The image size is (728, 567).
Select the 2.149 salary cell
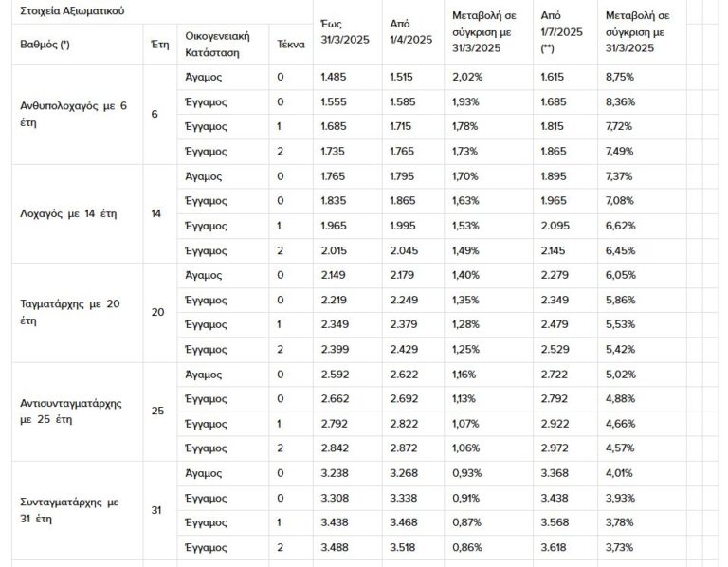pyautogui.click(x=334, y=274)
